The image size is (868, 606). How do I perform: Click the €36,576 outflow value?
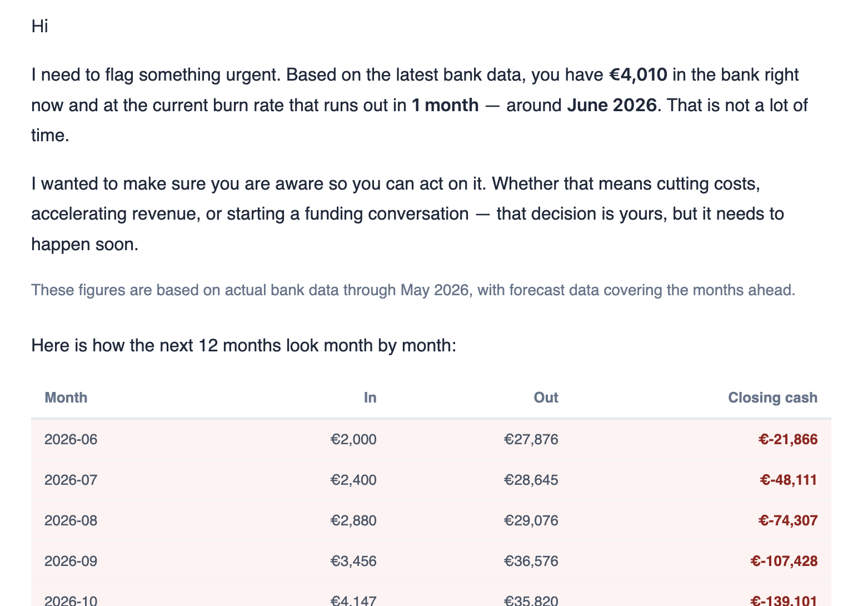(531, 561)
